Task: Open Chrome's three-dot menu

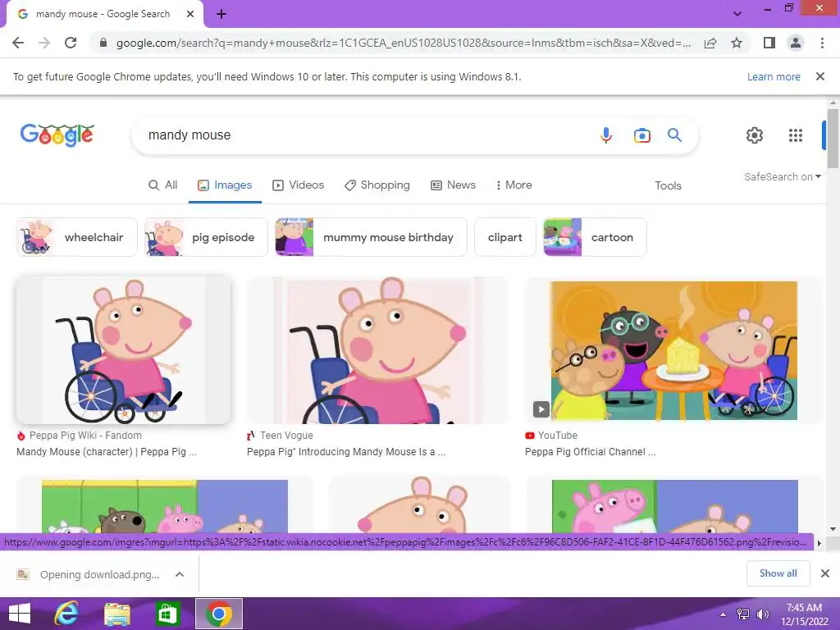Action: 822,43
